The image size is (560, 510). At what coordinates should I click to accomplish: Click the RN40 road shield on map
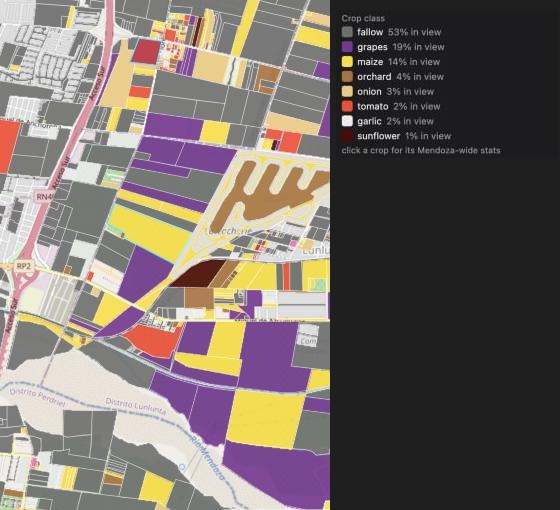tap(45, 196)
